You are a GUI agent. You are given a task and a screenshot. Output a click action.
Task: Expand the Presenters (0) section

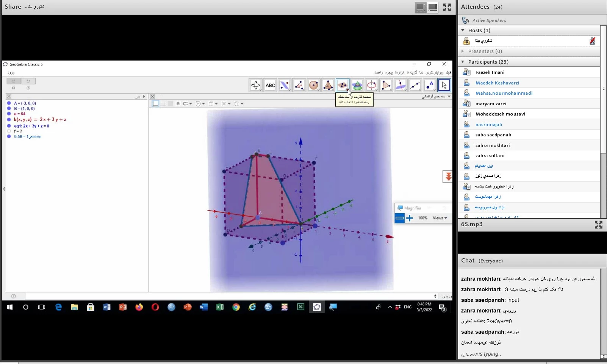463,51
